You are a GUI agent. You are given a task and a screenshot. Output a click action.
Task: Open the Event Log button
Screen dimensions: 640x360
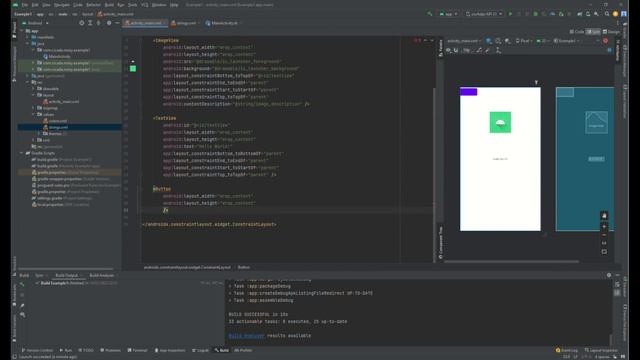[567, 350]
